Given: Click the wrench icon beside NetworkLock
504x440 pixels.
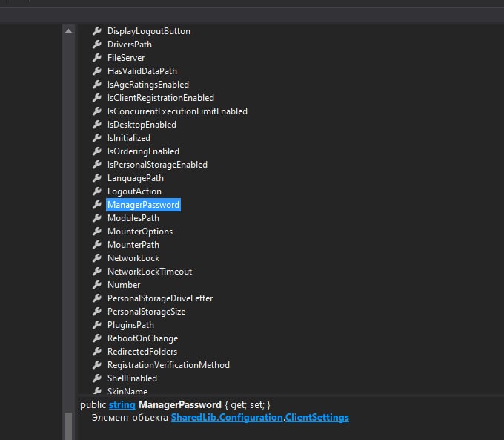Looking at the screenshot, I should coord(97,258).
